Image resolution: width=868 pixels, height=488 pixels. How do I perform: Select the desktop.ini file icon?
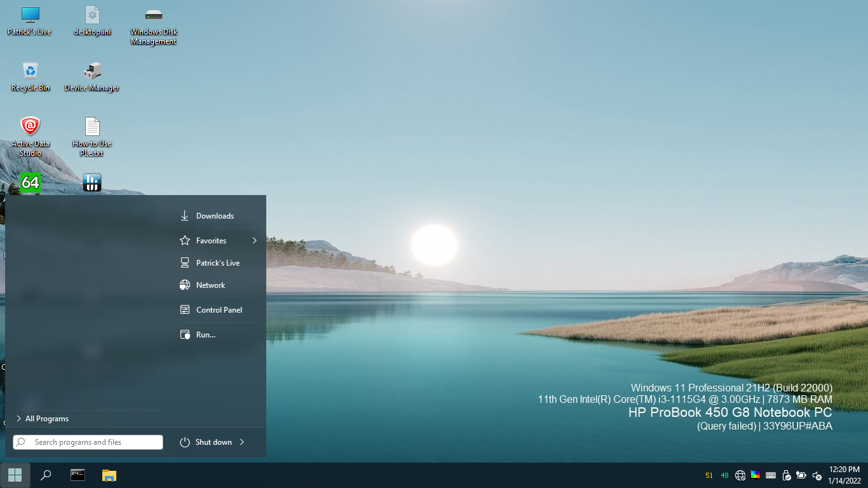[92, 21]
